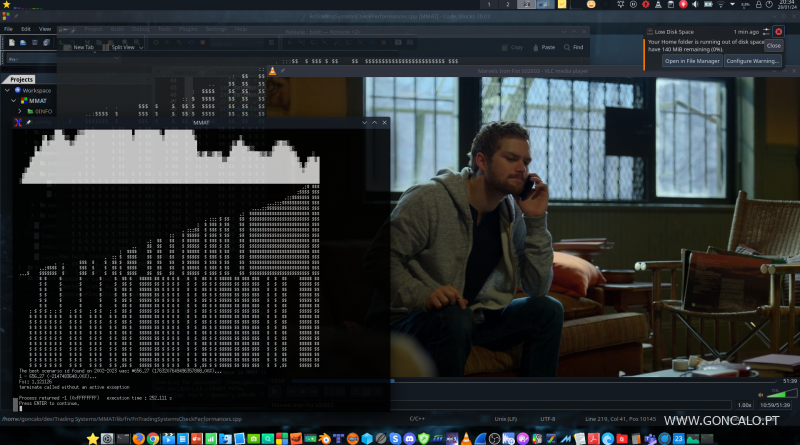Click C/C++ language in status bar

(417, 419)
